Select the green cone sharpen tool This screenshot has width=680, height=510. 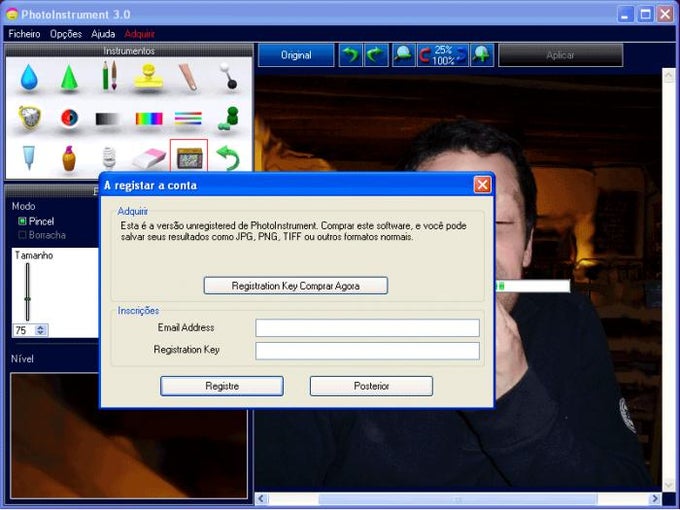pyautogui.click(x=69, y=77)
